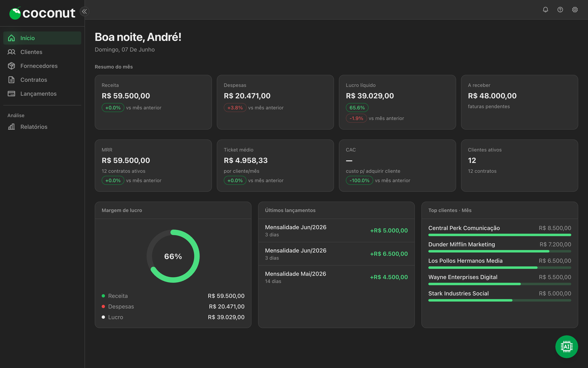Viewport: 588px width, 368px height.
Task: Open Mensalidade Mai/2026 entry
Action: [x=336, y=277]
